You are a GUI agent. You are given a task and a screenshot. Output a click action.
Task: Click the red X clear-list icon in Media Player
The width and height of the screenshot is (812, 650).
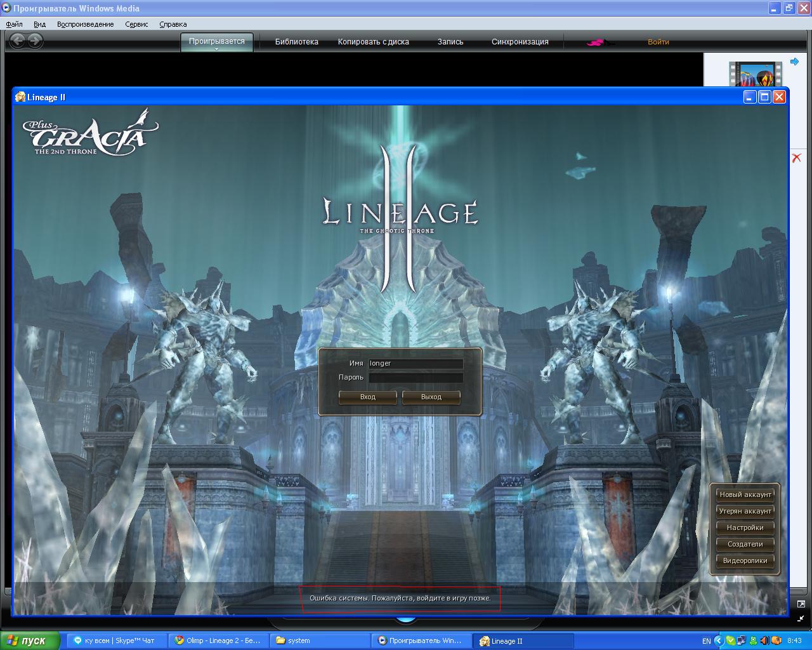point(797,157)
